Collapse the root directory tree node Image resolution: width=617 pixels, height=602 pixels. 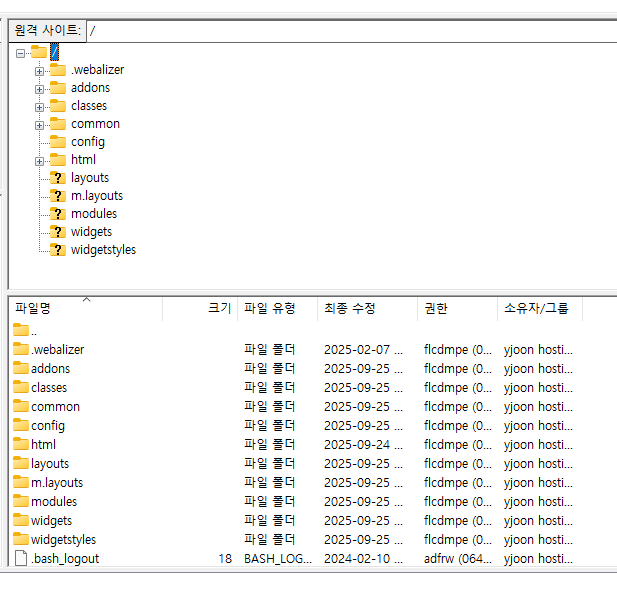[x=21, y=53]
